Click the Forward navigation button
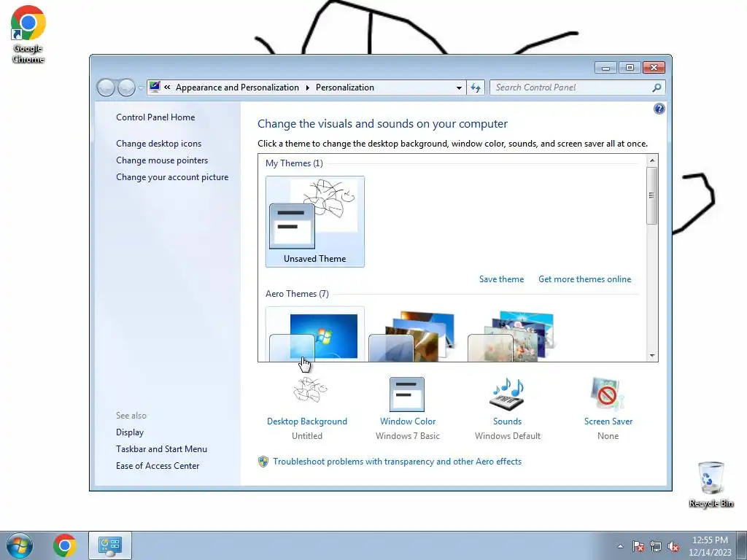This screenshot has width=747, height=560. pos(126,87)
